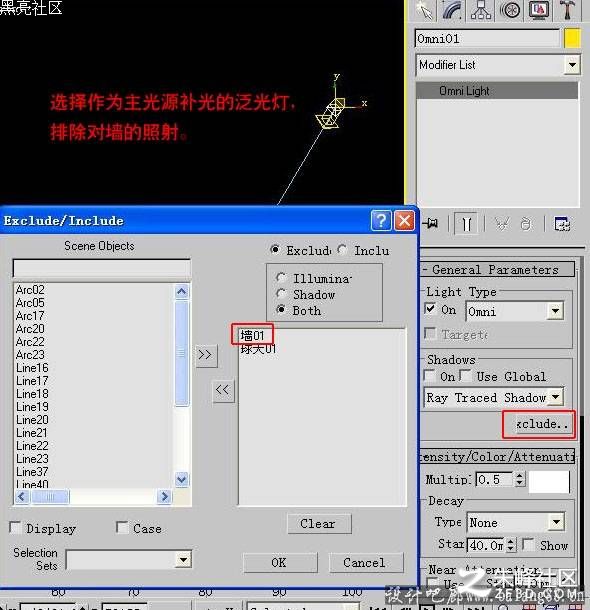
Task: Click the yellow object color swatch
Action: [572, 38]
